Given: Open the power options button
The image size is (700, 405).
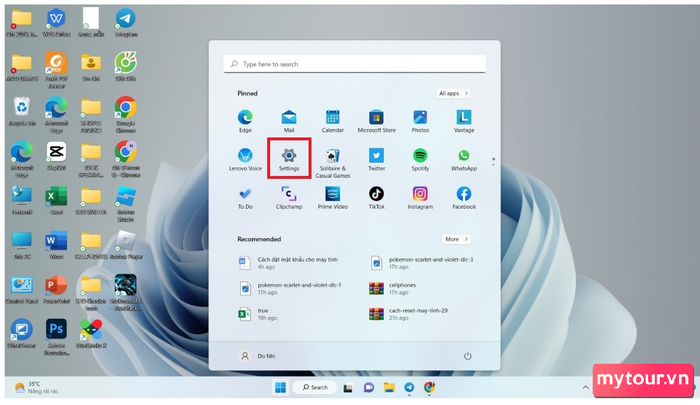Looking at the screenshot, I should (x=467, y=356).
